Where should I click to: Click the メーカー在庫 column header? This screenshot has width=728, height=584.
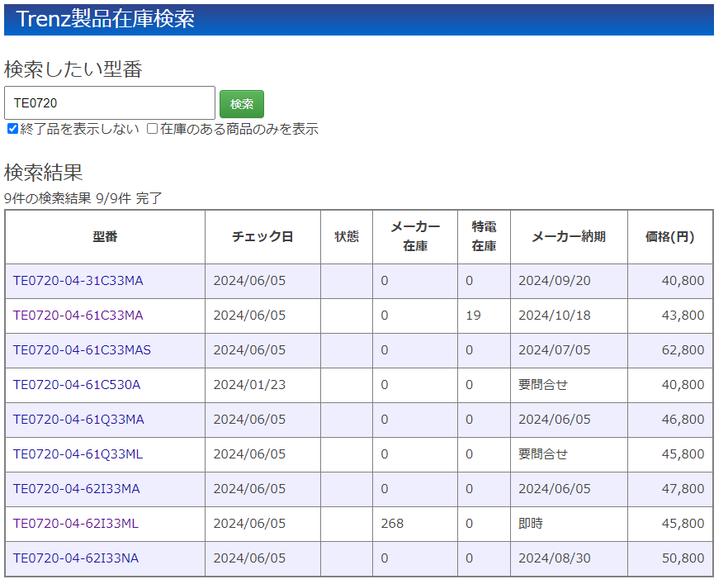[414, 237]
